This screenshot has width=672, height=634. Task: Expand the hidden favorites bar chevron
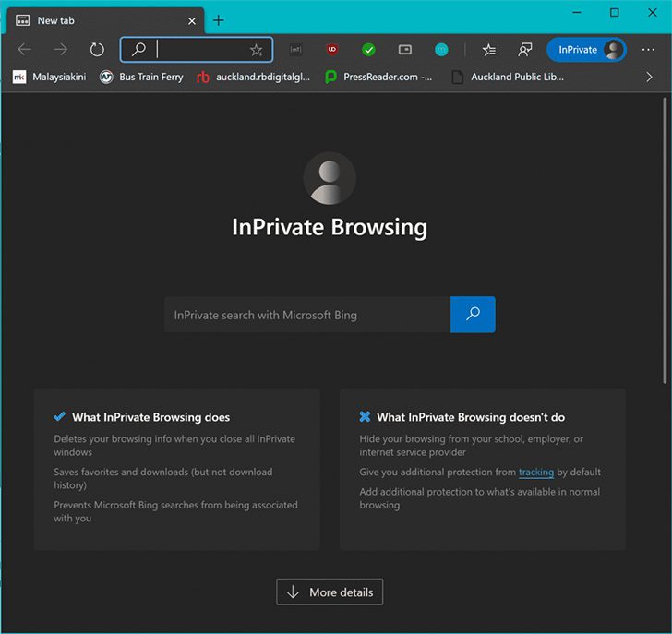pos(649,77)
